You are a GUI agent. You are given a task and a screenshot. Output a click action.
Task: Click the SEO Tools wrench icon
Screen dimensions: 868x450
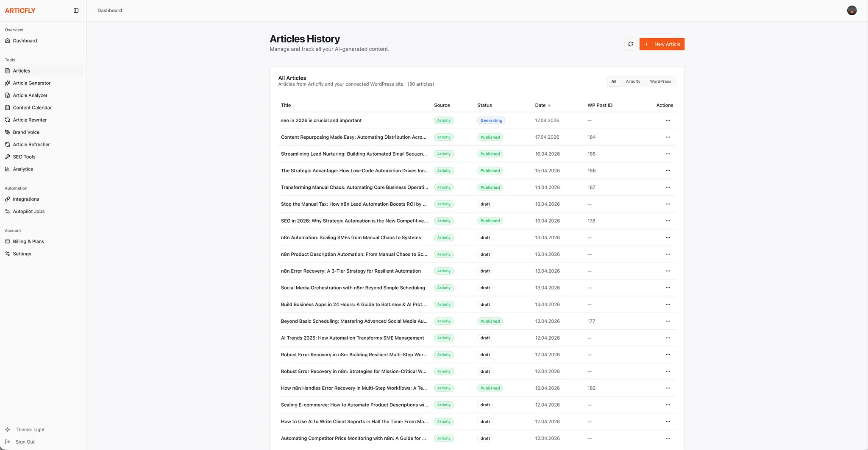pyautogui.click(x=8, y=157)
